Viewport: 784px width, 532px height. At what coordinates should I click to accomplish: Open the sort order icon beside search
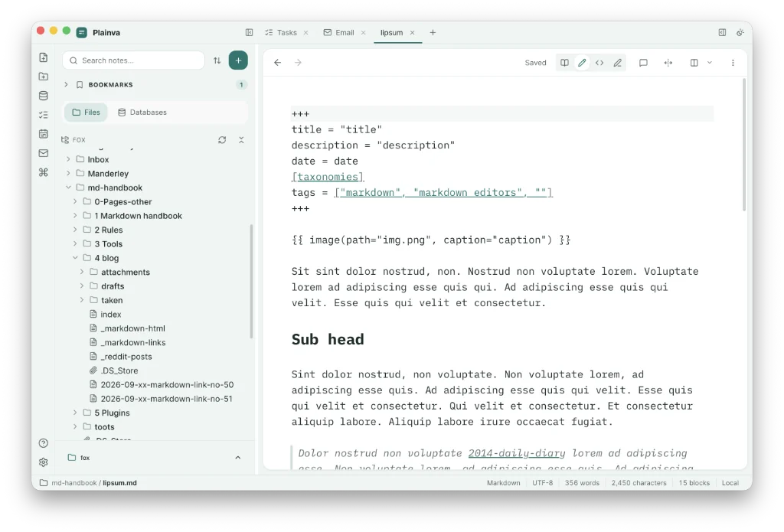[217, 60]
